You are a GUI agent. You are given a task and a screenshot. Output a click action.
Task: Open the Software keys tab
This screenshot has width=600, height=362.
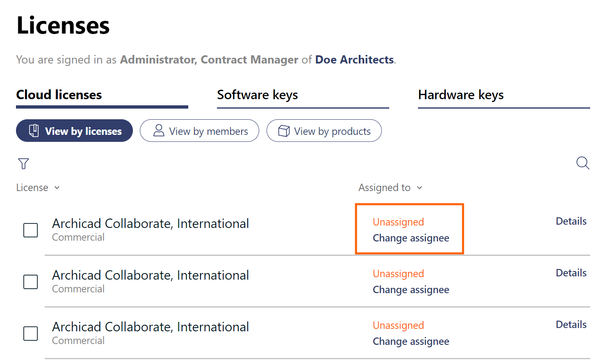click(303, 98)
